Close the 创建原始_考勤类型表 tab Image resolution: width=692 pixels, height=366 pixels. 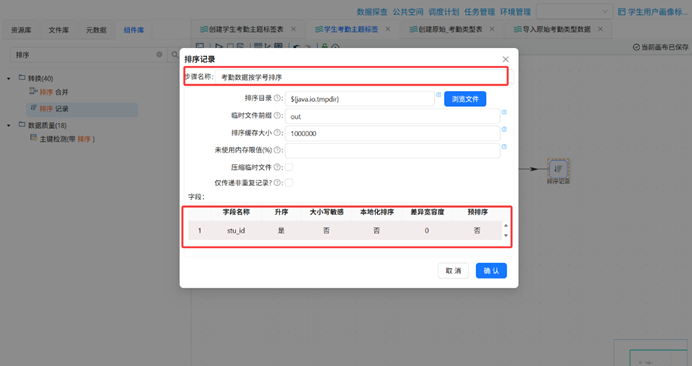tap(492, 29)
